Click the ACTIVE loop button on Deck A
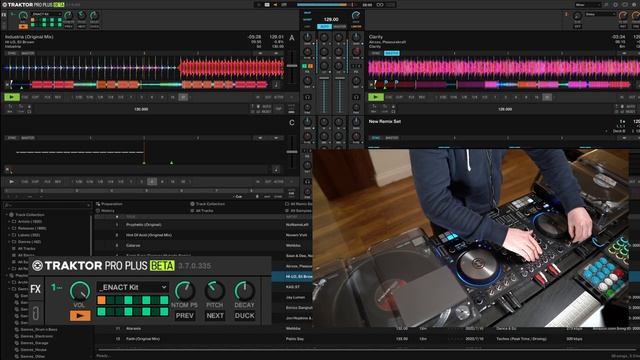Viewport: 640px width, 360px height. coord(279,97)
